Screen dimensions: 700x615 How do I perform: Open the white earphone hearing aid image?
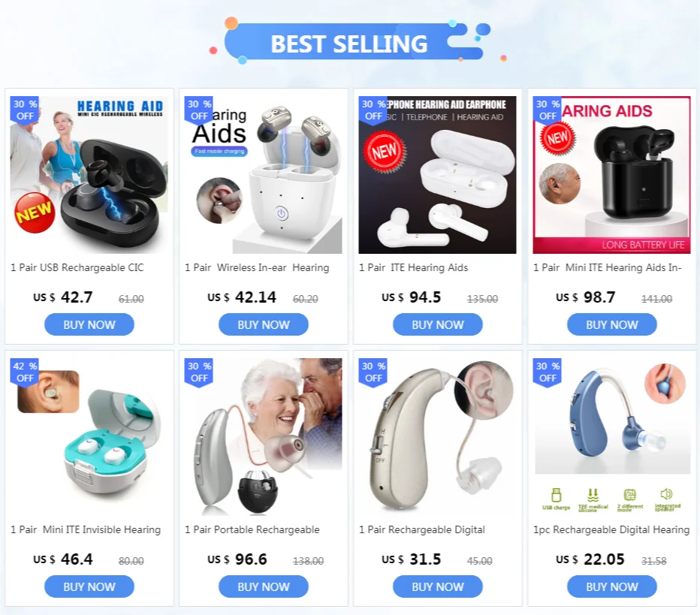[x=437, y=175]
